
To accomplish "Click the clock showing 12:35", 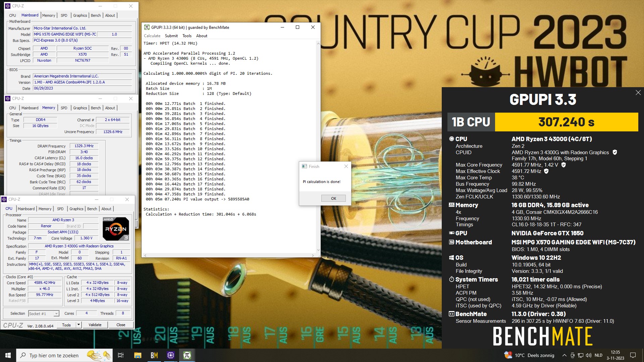I will point(615,355).
